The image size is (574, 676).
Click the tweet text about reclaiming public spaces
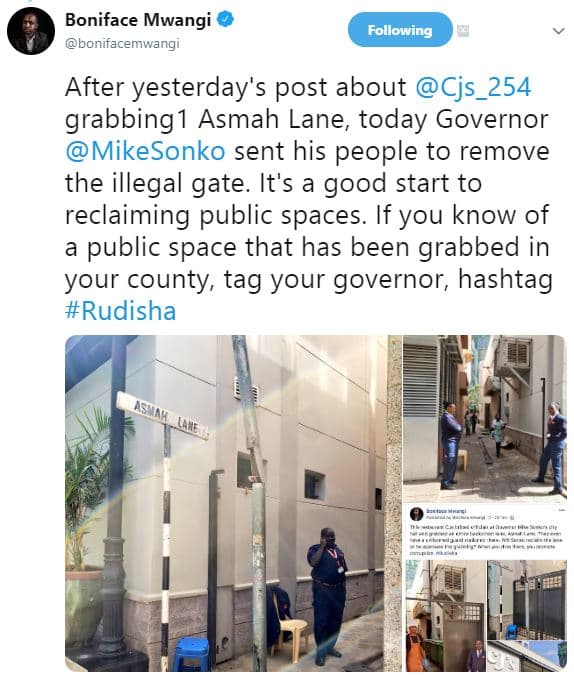[x=308, y=199]
